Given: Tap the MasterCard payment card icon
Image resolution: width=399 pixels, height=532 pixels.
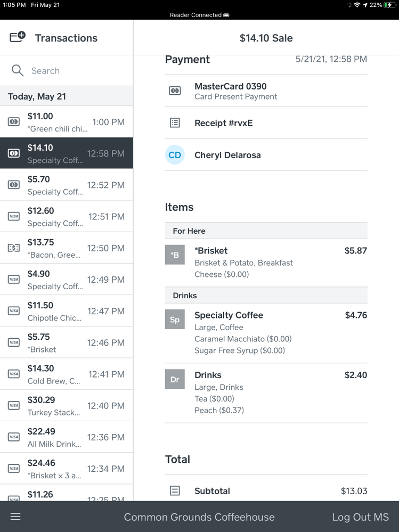Looking at the screenshot, I should [x=175, y=91].
